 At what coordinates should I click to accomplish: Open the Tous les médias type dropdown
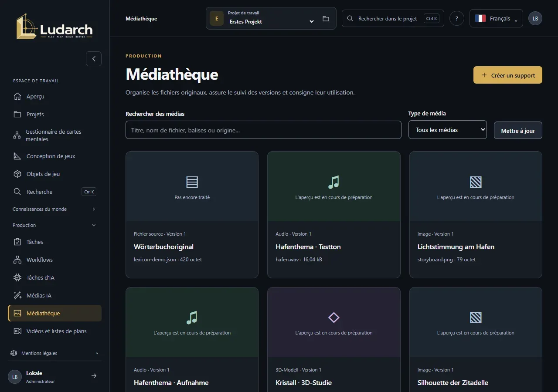(x=447, y=130)
